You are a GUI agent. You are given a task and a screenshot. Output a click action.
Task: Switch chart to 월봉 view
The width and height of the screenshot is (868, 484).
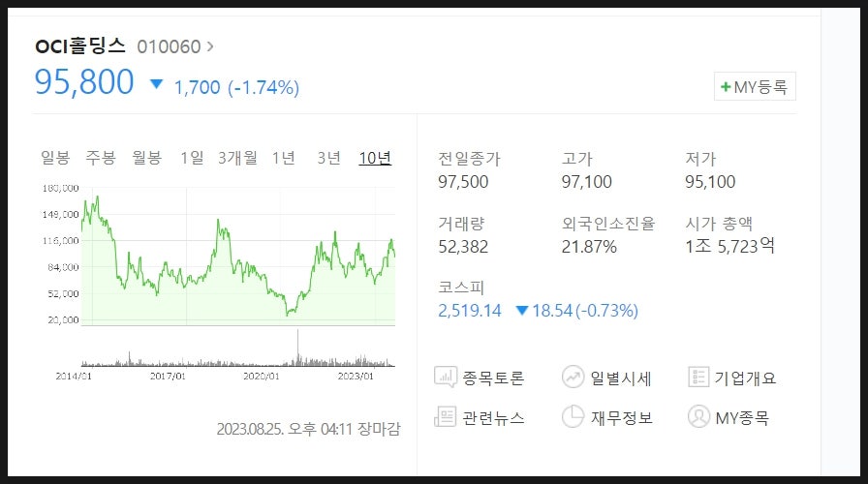[x=146, y=158]
